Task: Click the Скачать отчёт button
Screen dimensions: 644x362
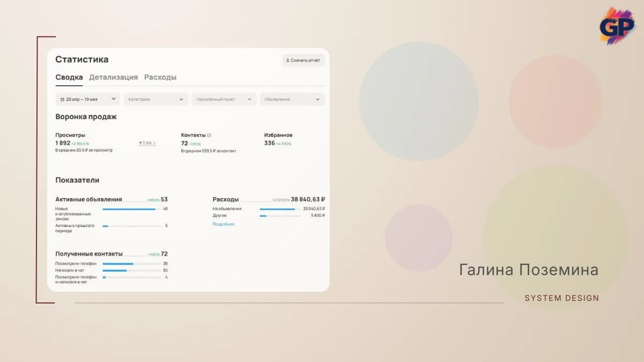Action: click(303, 60)
